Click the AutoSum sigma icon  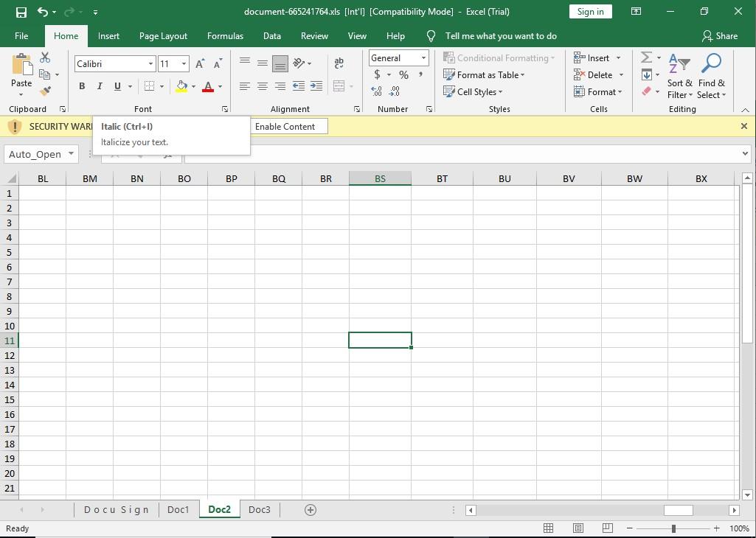[646, 57]
